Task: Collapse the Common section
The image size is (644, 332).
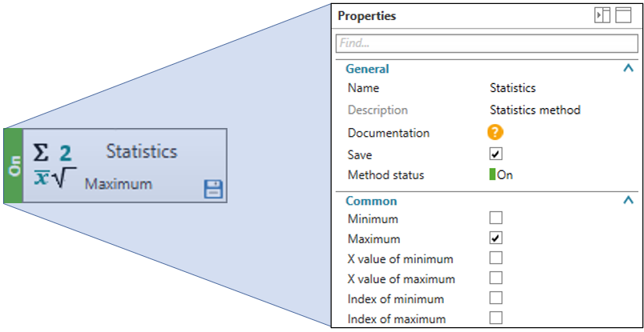Action: pyautogui.click(x=628, y=200)
